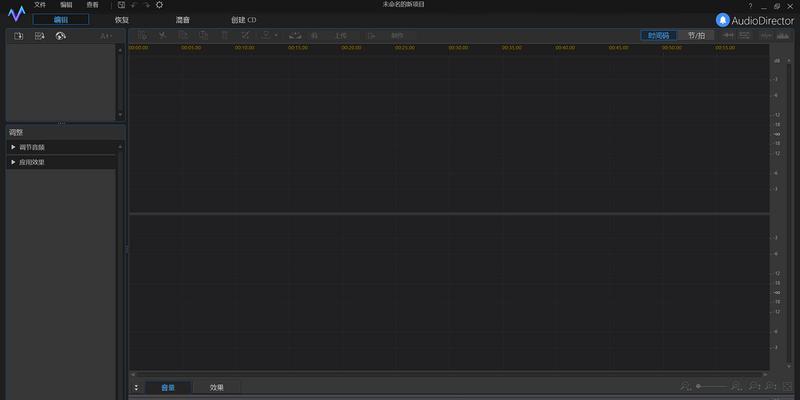Click the second library import icon
The image size is (800, 400).
tap(39, 36)
